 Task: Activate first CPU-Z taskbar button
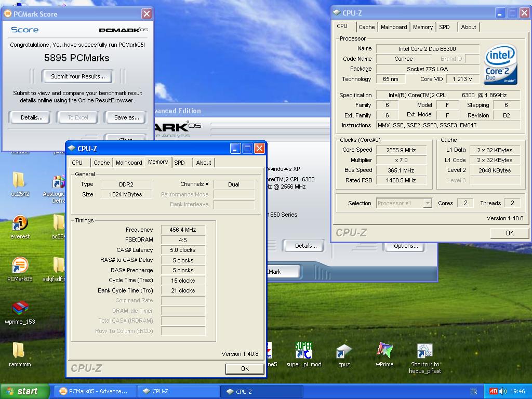[x=178, y=391]
